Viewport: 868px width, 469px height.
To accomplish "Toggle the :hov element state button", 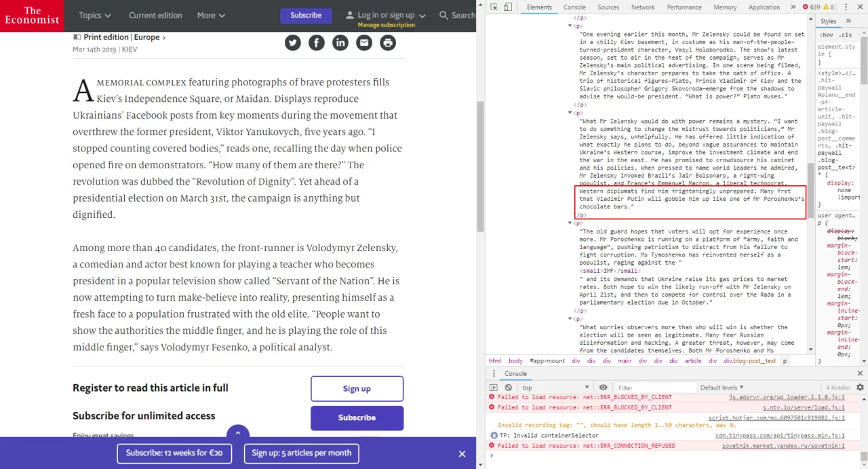I will click(x=827, y=35).
